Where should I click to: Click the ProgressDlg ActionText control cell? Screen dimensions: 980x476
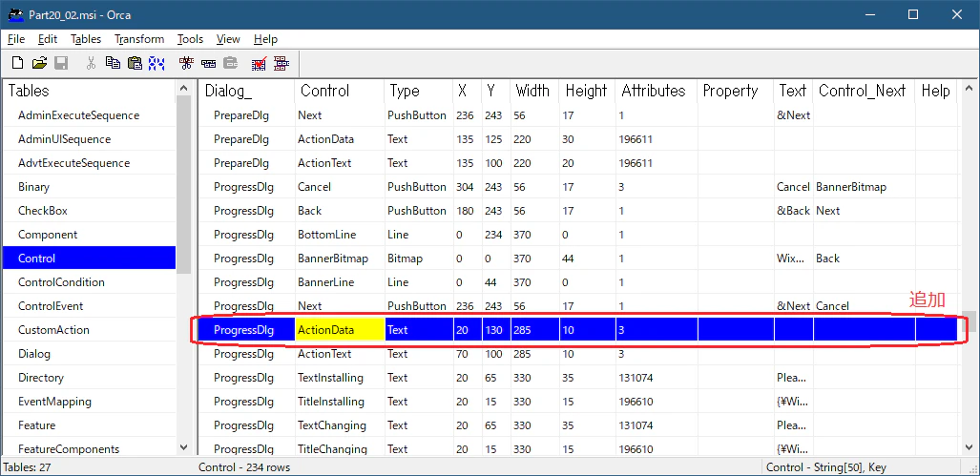(x=340, y=354)
